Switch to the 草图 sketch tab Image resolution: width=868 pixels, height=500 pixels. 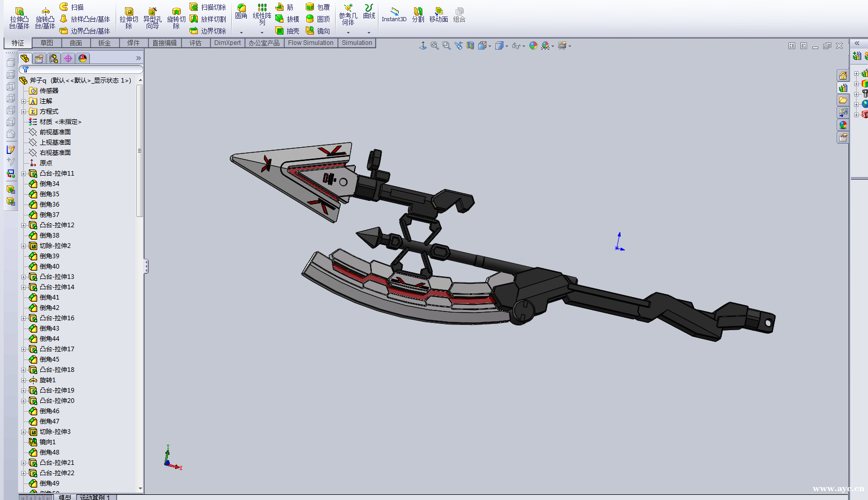click(x=46, y=43)
